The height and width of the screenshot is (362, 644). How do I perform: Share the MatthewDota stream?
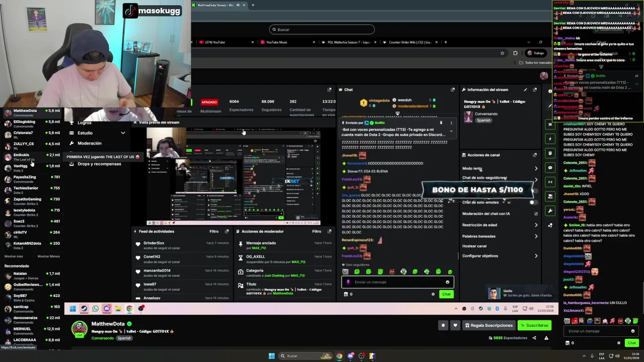tap(534, 338)
